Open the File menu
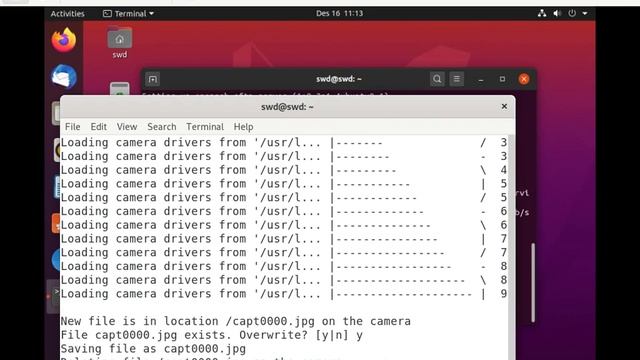This screenshot has height=360, width=640. tap(73, 127)
